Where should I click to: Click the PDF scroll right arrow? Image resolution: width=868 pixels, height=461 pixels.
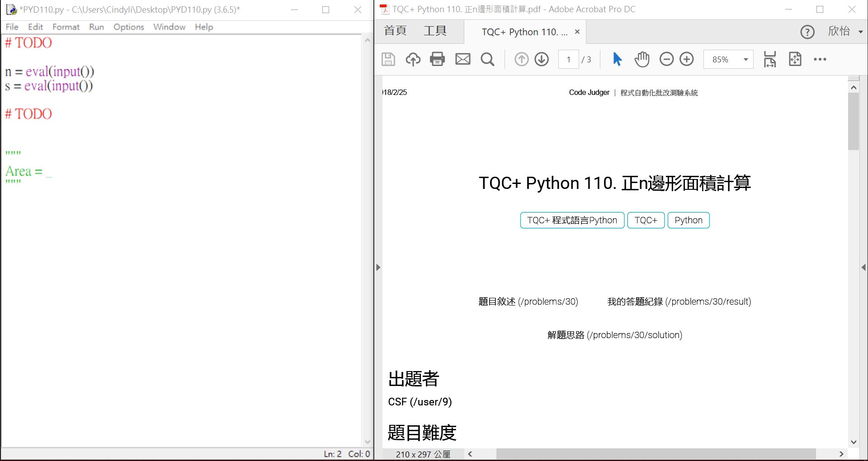click(x=841, y=454)
